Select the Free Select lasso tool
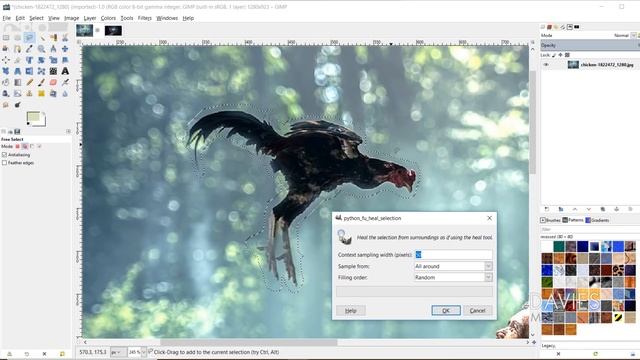 (x=29, y=38)
